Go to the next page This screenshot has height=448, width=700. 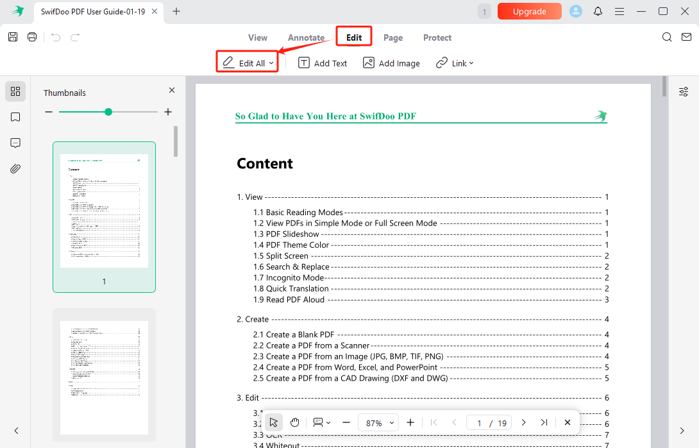tap(524, 422)
